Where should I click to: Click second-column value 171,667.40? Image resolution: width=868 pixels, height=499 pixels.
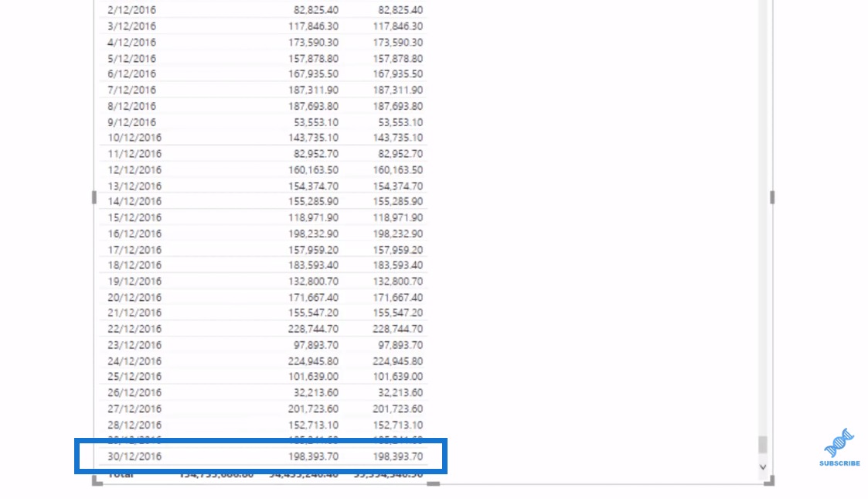(397, 297)
